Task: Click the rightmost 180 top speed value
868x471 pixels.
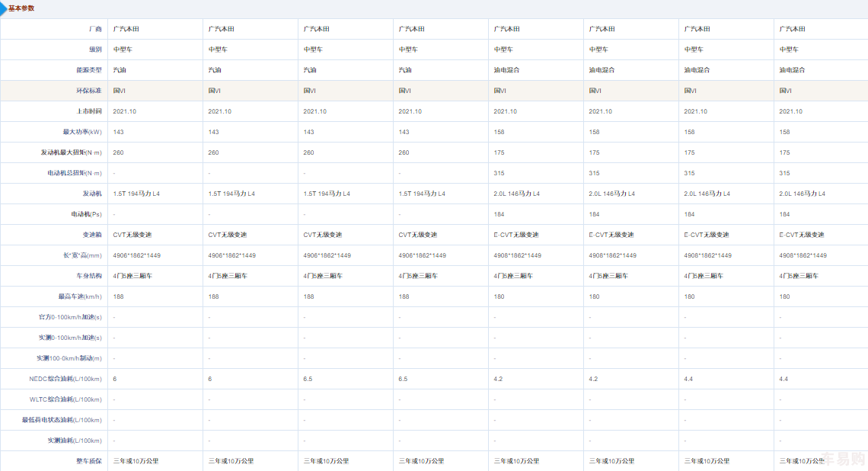Action: pos(784,296)
